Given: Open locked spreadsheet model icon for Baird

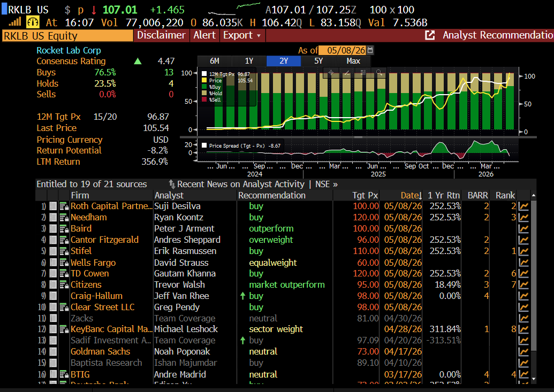Looking at the screenshot, I should 64,229.
